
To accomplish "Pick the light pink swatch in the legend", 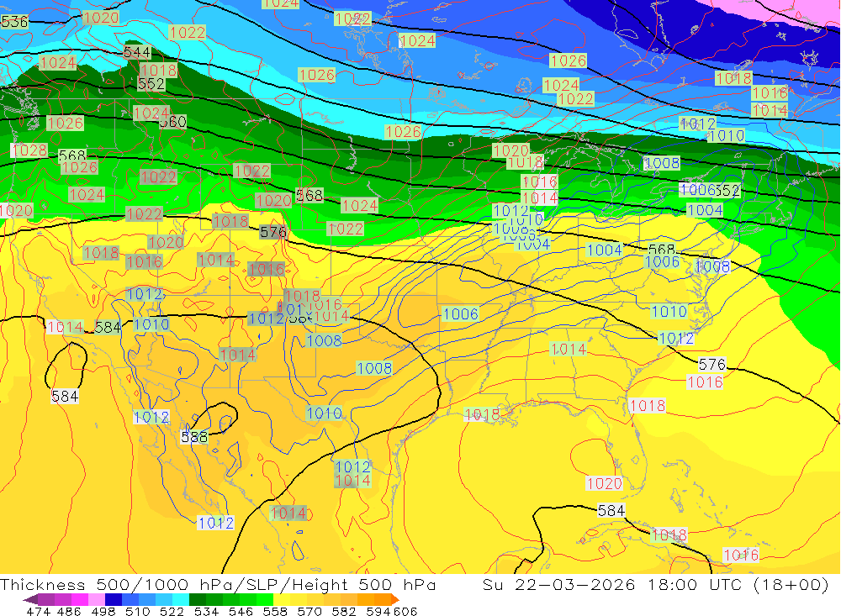I will (x=97, y=599).
